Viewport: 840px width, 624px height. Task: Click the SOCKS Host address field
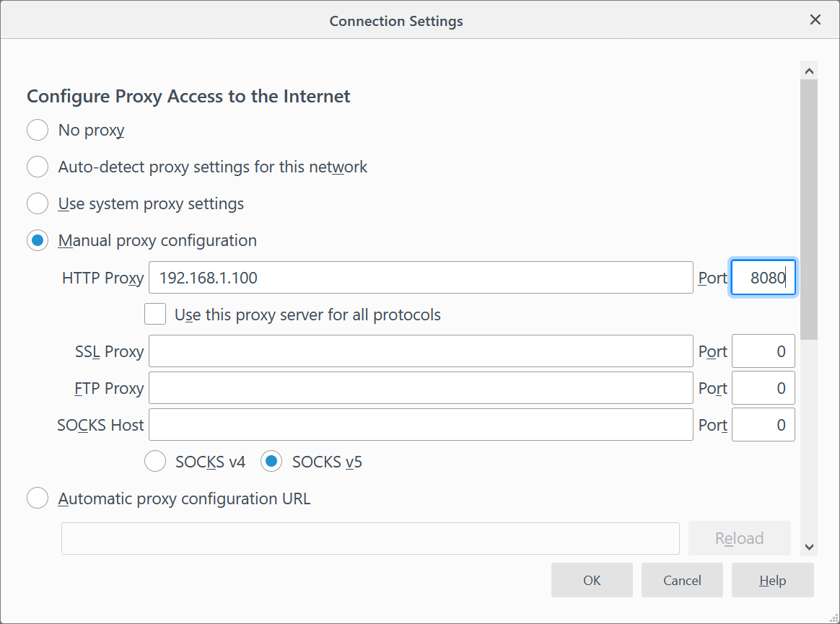pyautogui.click(x=420, y=426)
